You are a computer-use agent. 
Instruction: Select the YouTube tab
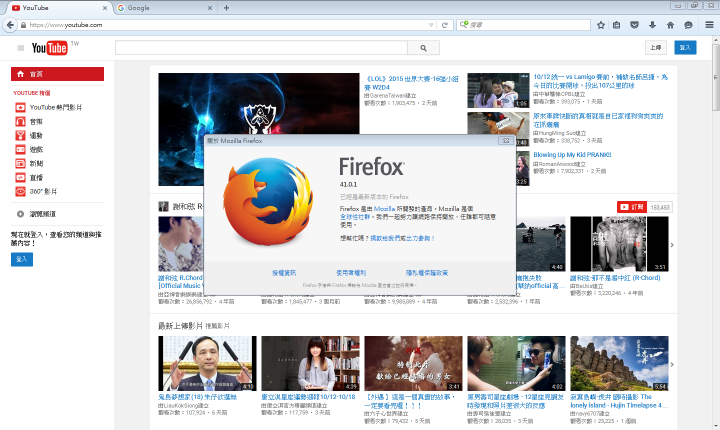point(59,8)
